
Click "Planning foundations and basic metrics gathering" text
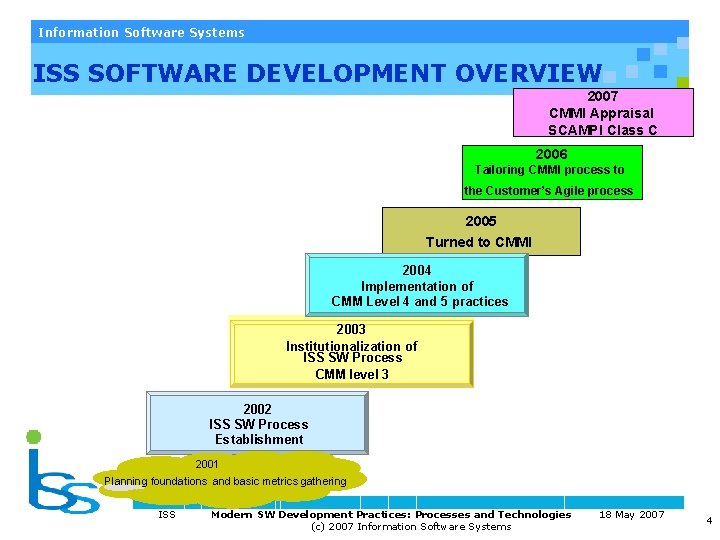(x=225, y=481)
